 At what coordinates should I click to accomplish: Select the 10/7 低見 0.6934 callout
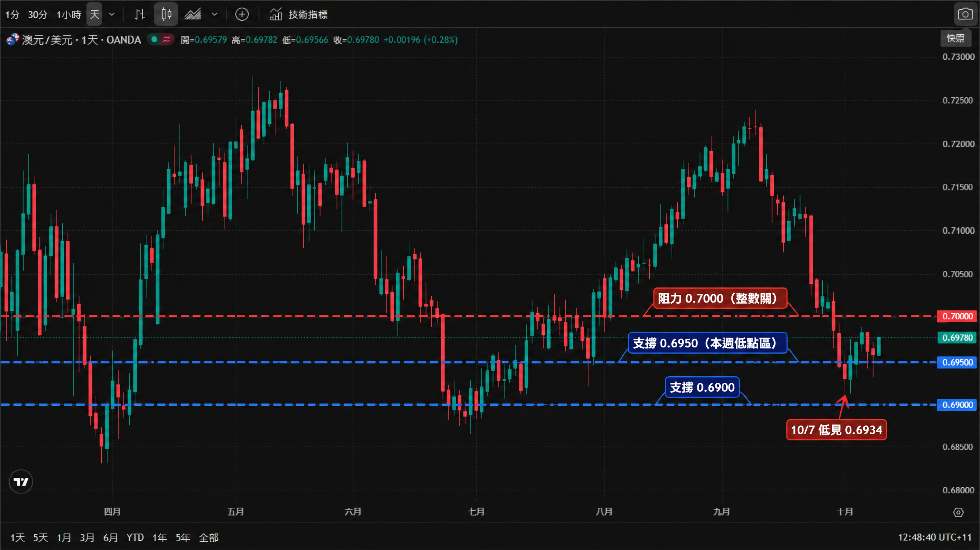836,430
